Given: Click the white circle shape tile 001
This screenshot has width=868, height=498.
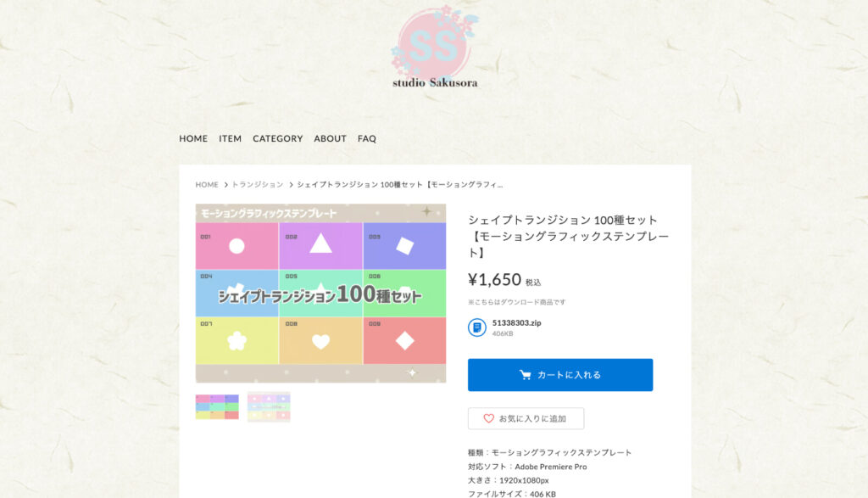Looking at the screenshot, I should pos(237,246).
